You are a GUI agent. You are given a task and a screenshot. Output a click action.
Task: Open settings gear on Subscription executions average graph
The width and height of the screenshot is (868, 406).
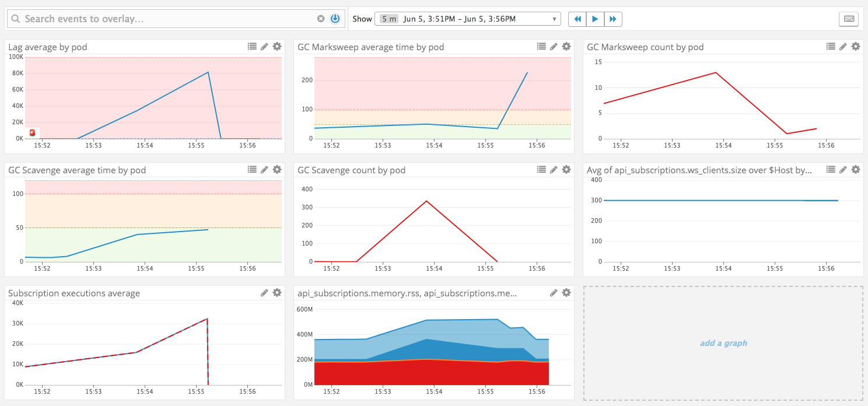[x=276, y=292]
